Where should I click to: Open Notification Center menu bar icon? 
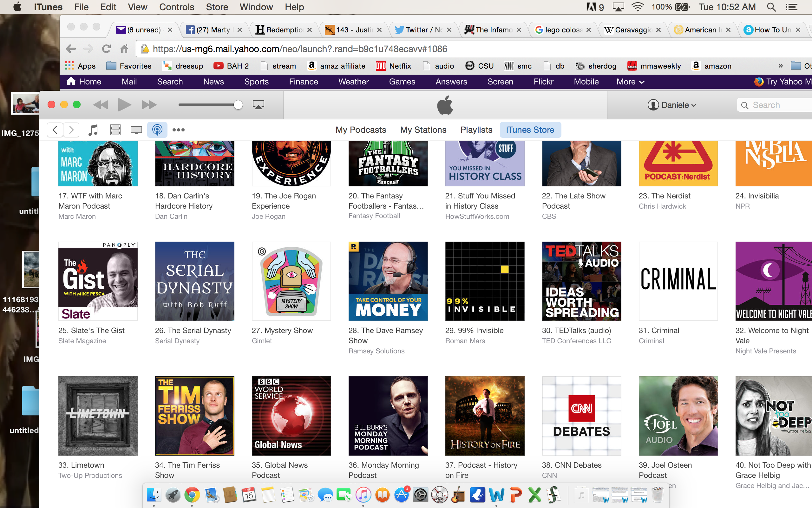pos(791,7)
